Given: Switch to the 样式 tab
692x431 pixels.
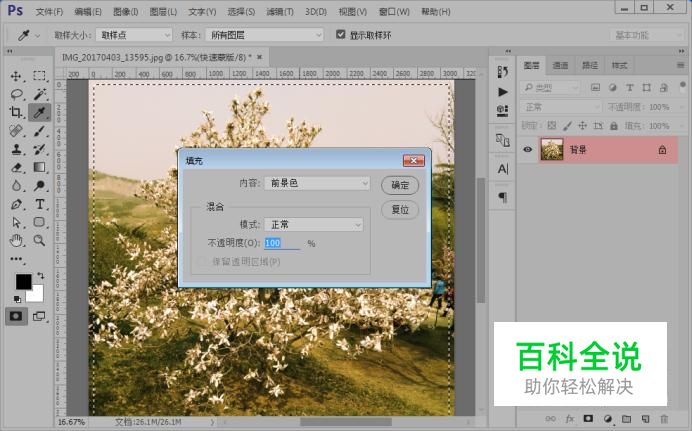Looking at the screenshot, I should (x=619, y=65).
